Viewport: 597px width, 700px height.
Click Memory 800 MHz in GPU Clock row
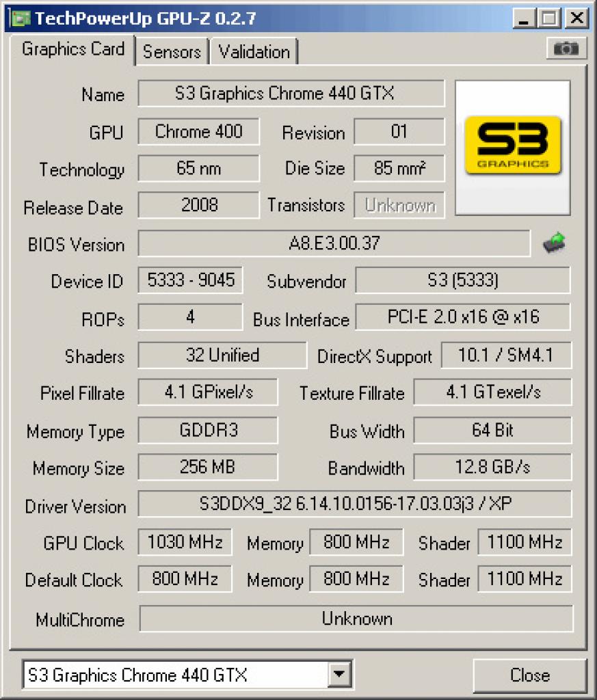(x=356, y=542)
